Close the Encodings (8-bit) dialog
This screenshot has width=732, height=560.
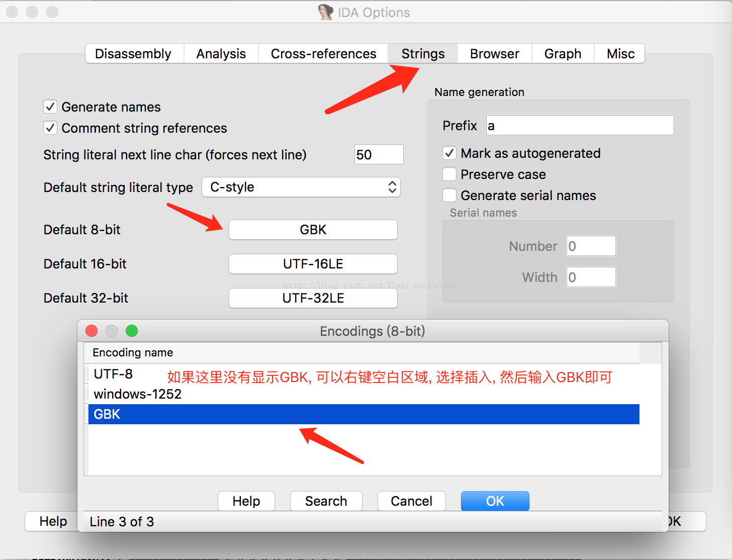point(91,331)
